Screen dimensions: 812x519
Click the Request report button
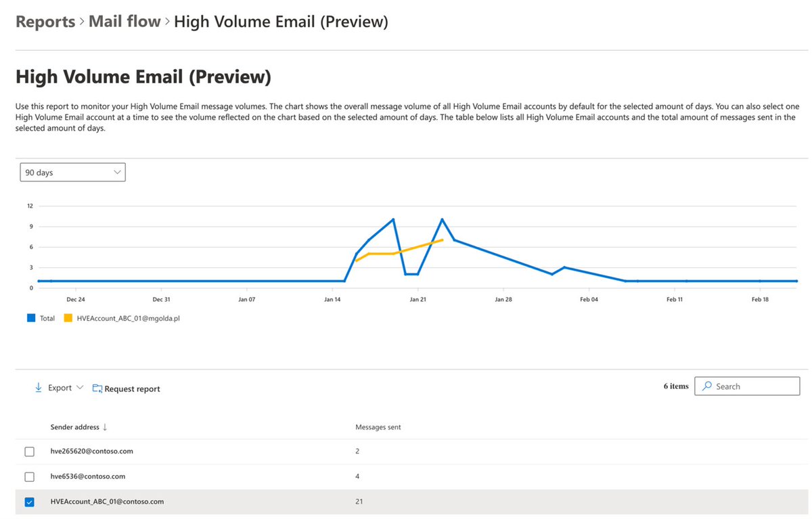pyautogui.click(x=133, y=388)
